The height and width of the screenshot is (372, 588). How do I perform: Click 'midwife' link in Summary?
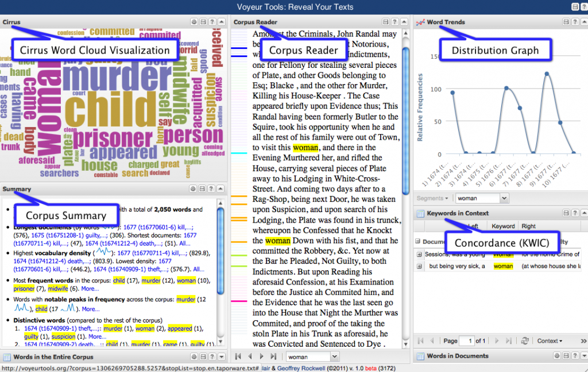[58, 289]
